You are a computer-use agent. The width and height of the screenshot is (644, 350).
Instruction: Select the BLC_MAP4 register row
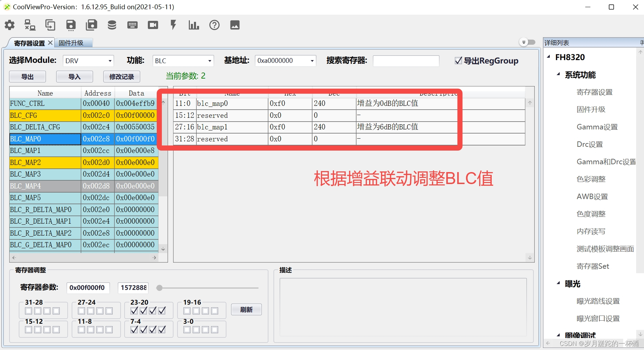click(x=84, y=186)
